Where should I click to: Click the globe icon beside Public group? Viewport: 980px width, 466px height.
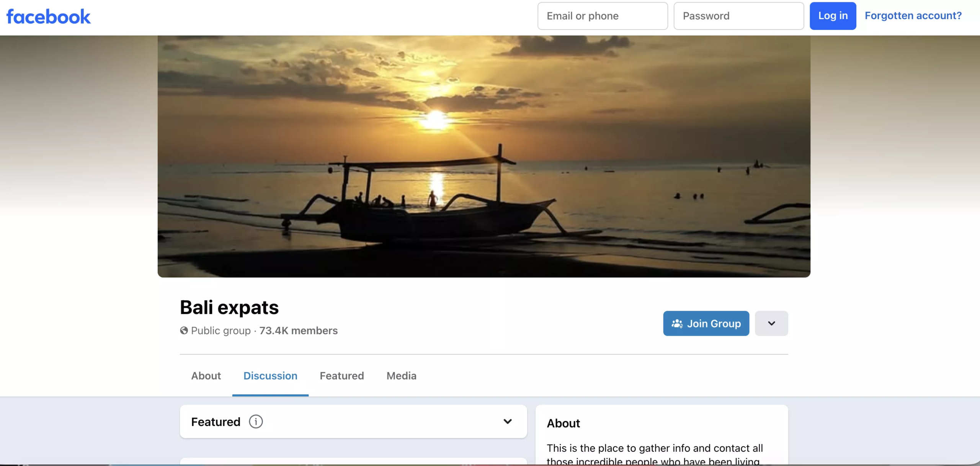[183, 331]
